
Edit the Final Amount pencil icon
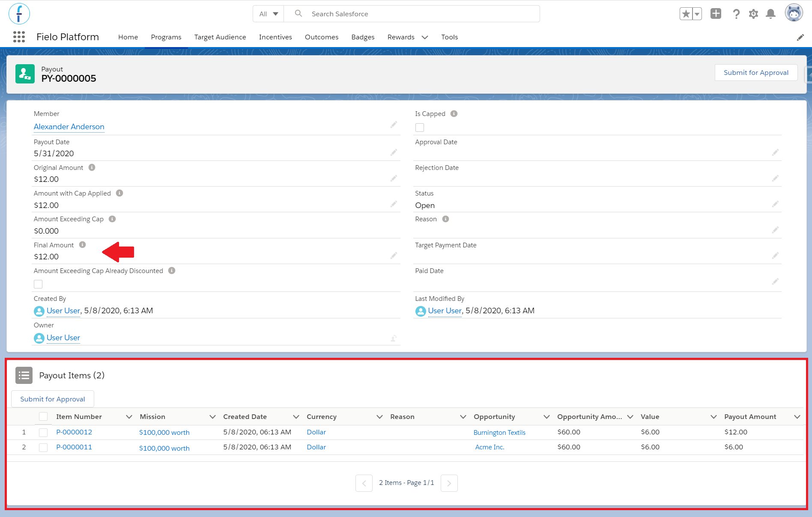[x=394, y=256]
